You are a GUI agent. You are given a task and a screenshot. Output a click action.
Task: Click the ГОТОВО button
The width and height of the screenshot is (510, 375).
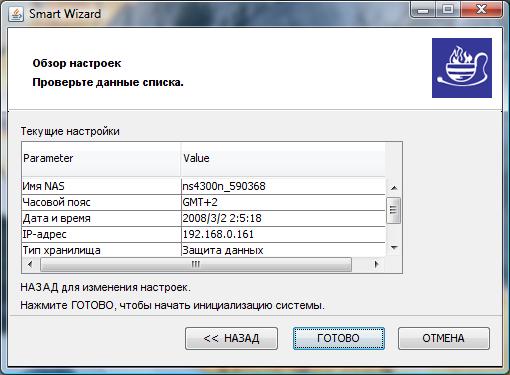(x=339, y=338)
